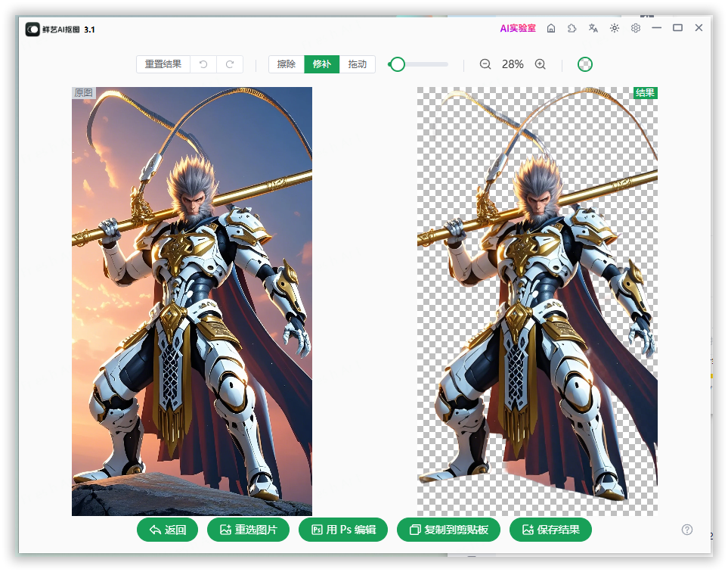The height and width of the screenshot is (572, 728).
Task: Minimize the 鲜艺AI抠图 window
Action: coord(656,28)
